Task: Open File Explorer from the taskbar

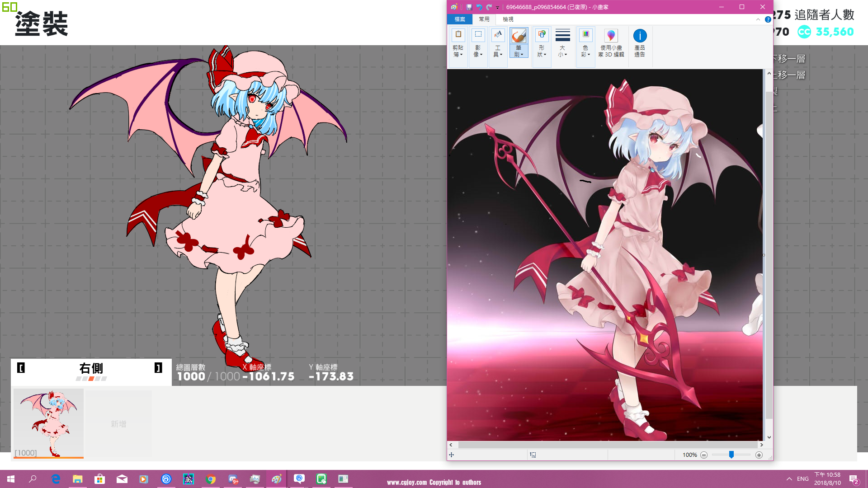Action: point(78,479)
